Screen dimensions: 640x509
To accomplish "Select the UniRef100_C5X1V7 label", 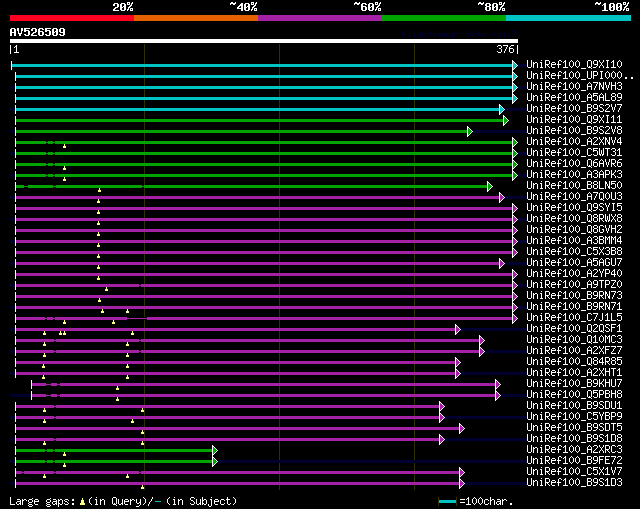I will click(x=574, y=472).
